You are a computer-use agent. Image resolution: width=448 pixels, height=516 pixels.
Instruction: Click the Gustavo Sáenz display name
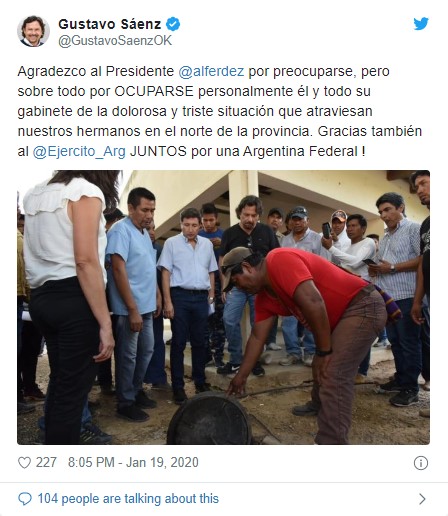coord(110,24)
